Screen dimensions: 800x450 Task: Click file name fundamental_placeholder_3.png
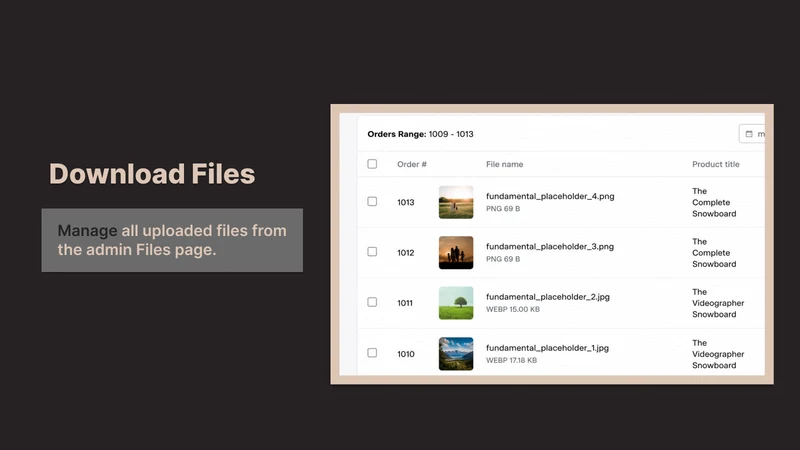pyautogui.click(x=549, y=246)
